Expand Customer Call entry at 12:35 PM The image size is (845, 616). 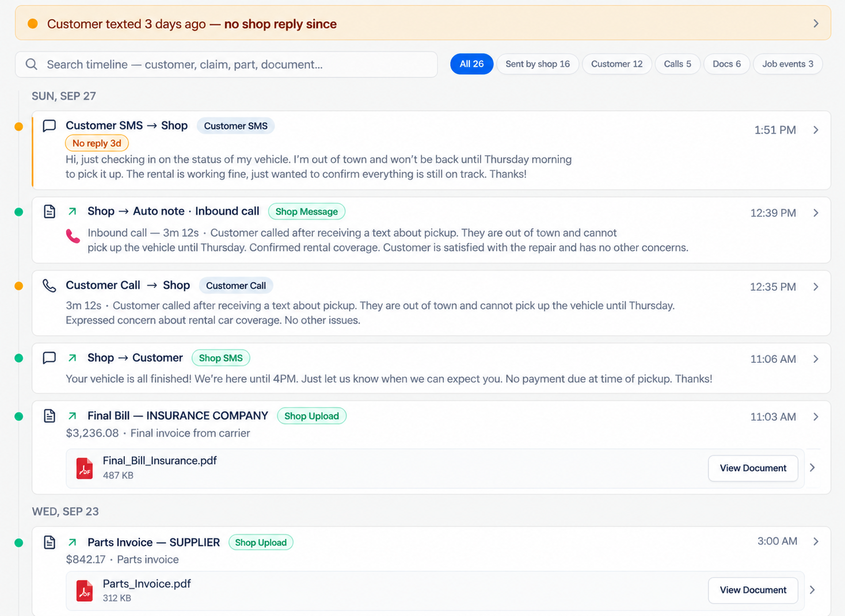coord(816,286)
